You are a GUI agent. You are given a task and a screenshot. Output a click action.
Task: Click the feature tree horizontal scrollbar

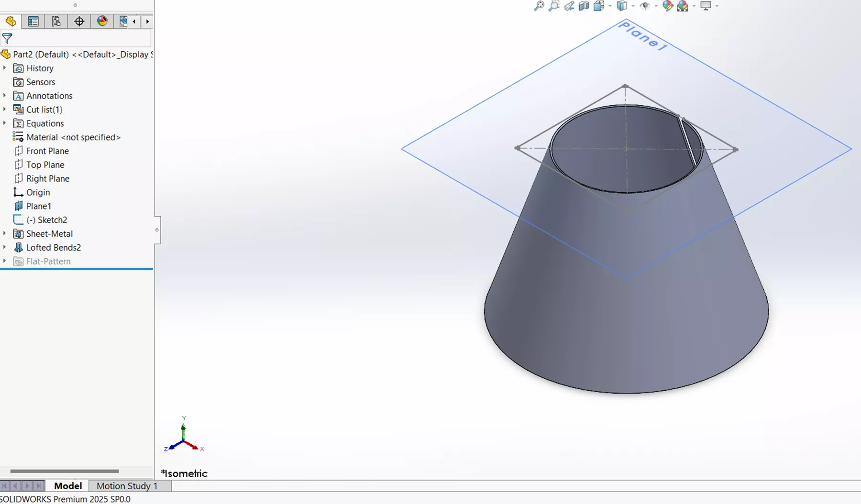pos(65,471)
